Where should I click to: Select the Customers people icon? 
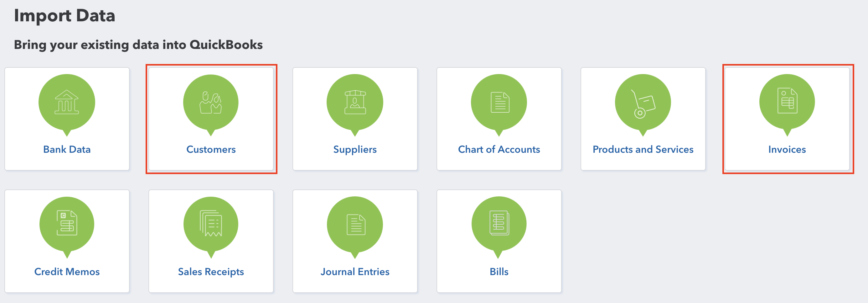(211, 102)
